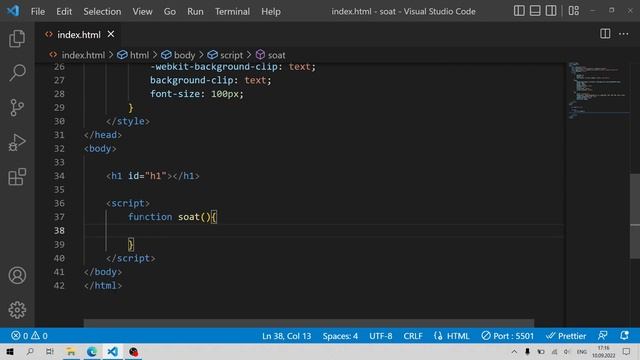Screen dimensions: 640x360
Task: Open the Source Control view
Action: 17,108
